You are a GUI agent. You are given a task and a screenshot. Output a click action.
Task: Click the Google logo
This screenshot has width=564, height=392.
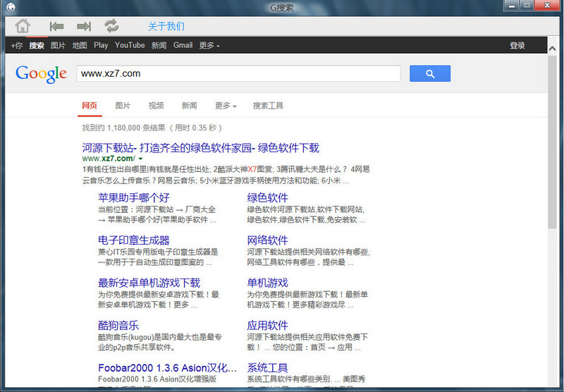click(41, 74)
